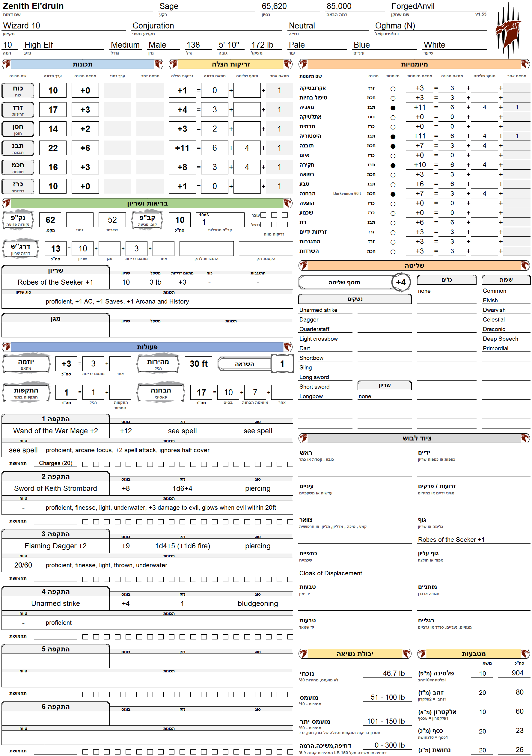Check the death save box beside עובר label
The image size is (532, 756).
[263, 215]
